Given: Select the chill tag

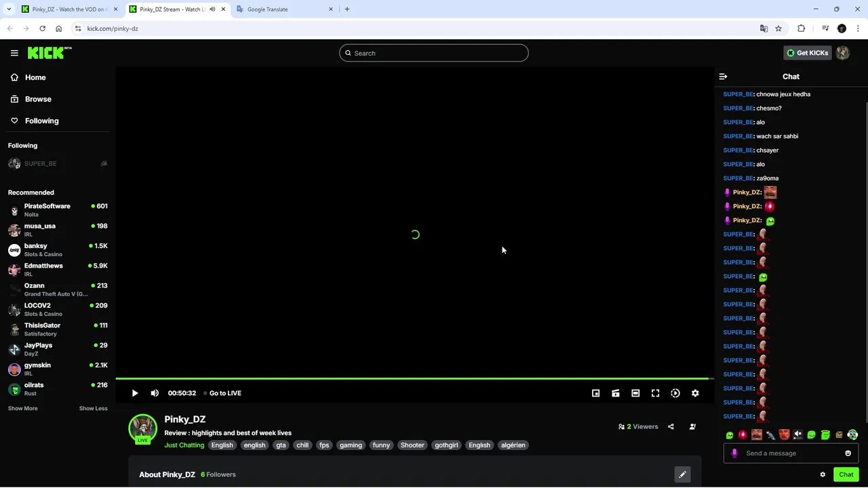Looking at the screenshot, I should pos(302,445).
